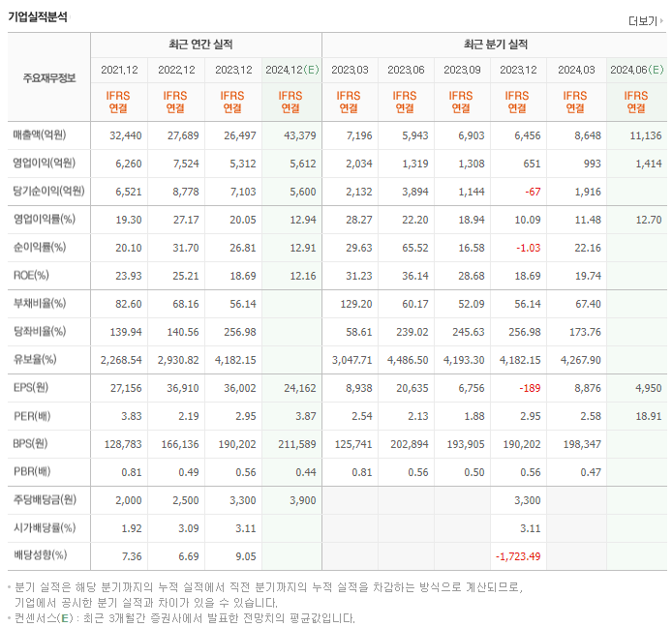Select the 영업이익(억원) row label
The width and height of the screenshot is (672, 627).
click(45, 164)
